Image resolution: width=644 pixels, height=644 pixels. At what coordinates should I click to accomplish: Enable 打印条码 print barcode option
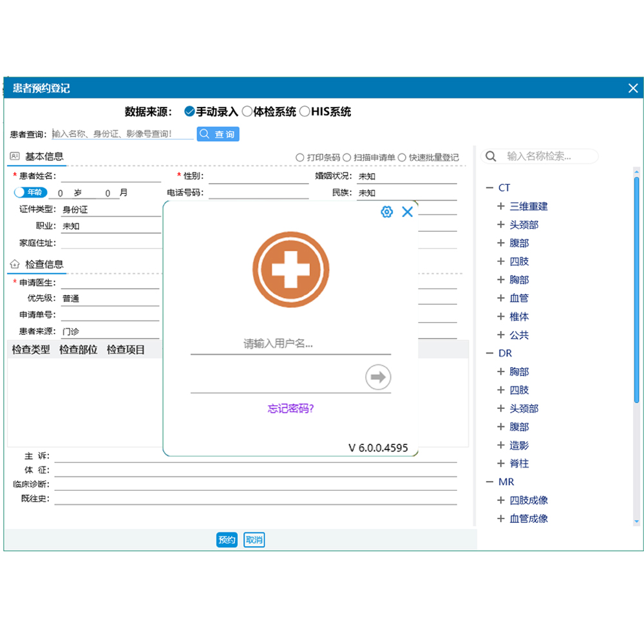tap(299, 158)
